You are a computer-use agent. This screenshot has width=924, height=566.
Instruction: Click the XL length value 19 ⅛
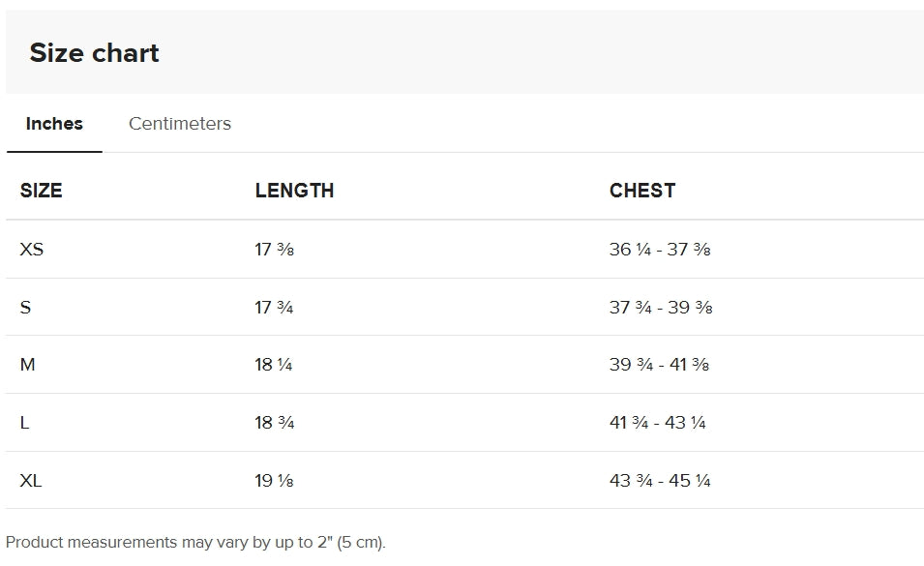point(275,481)
